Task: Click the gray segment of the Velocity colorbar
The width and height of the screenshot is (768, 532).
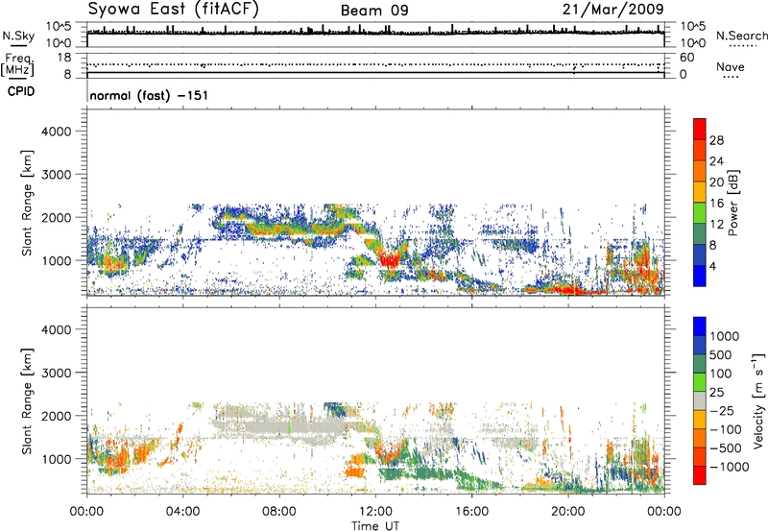Action: coord(700,401)
